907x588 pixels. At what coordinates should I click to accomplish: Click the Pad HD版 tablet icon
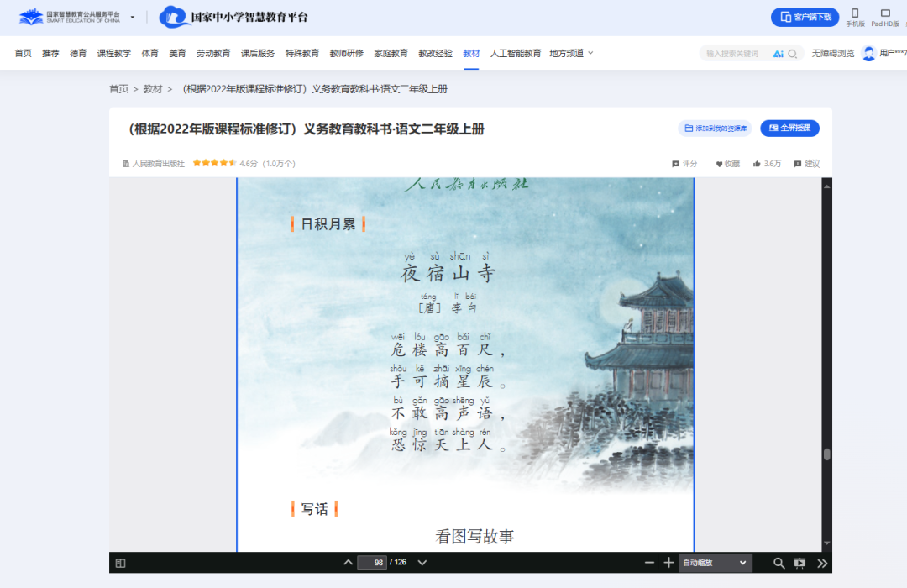coord(885,15)
